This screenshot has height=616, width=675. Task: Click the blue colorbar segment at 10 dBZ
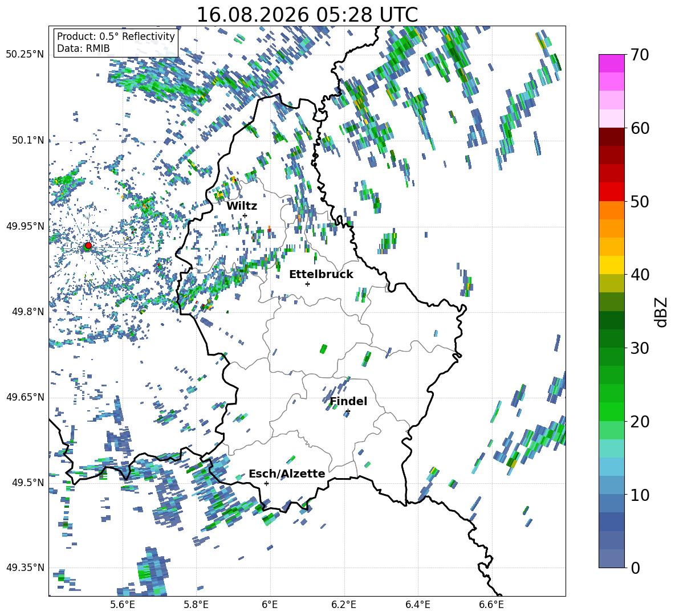pos(611,485)
